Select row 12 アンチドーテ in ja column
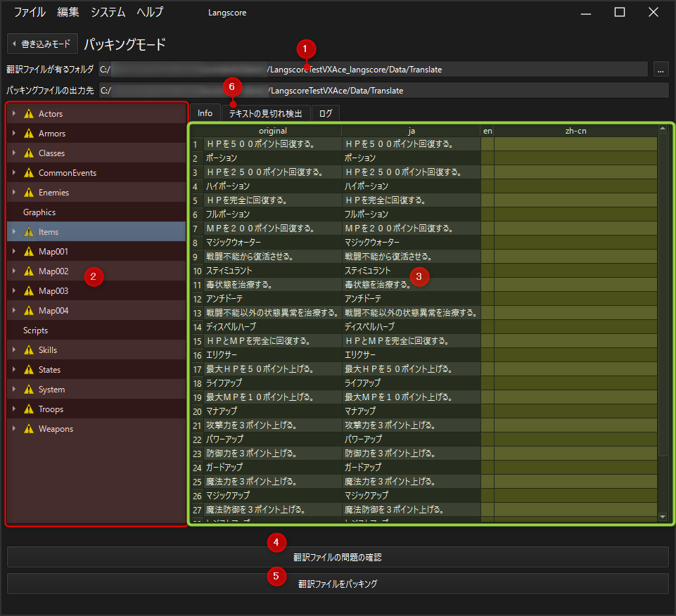 click(x=412, y=299)
